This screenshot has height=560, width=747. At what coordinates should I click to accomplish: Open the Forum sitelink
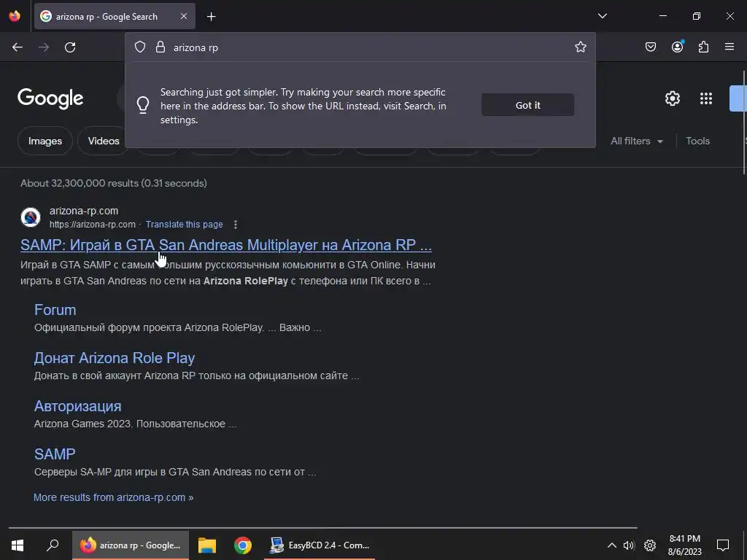point(55,310)
